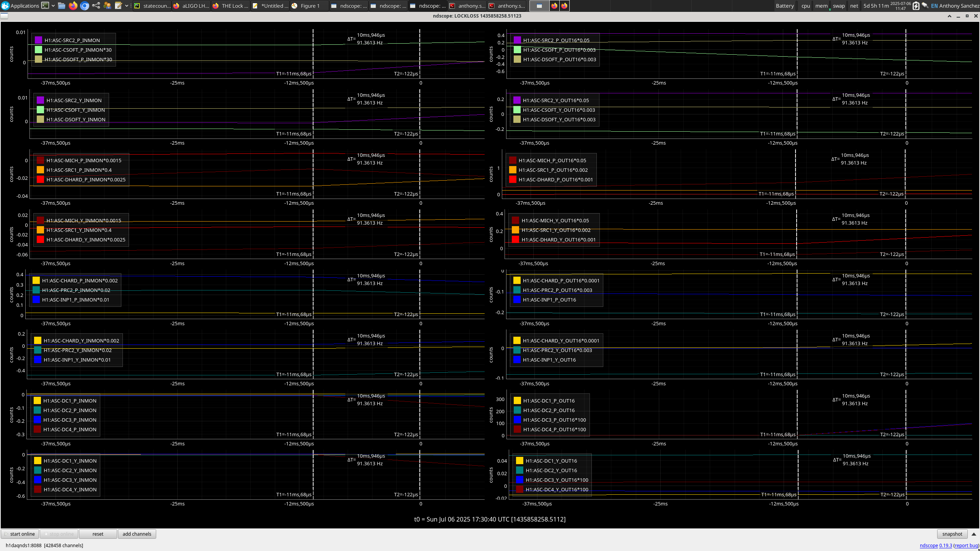The image size is (980, 551).
Task: Switch to the *Untitled ... editor window
Action: [x=270, y=6]
